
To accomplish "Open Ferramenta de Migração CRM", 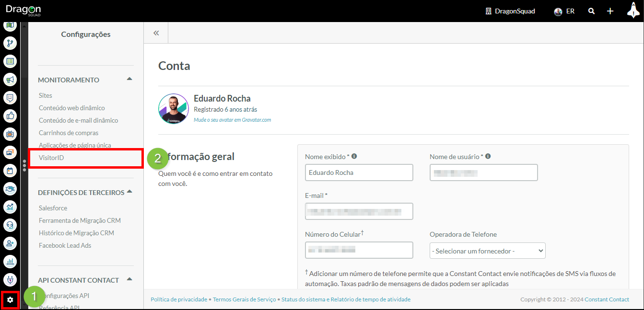I will tap(80, 220).
